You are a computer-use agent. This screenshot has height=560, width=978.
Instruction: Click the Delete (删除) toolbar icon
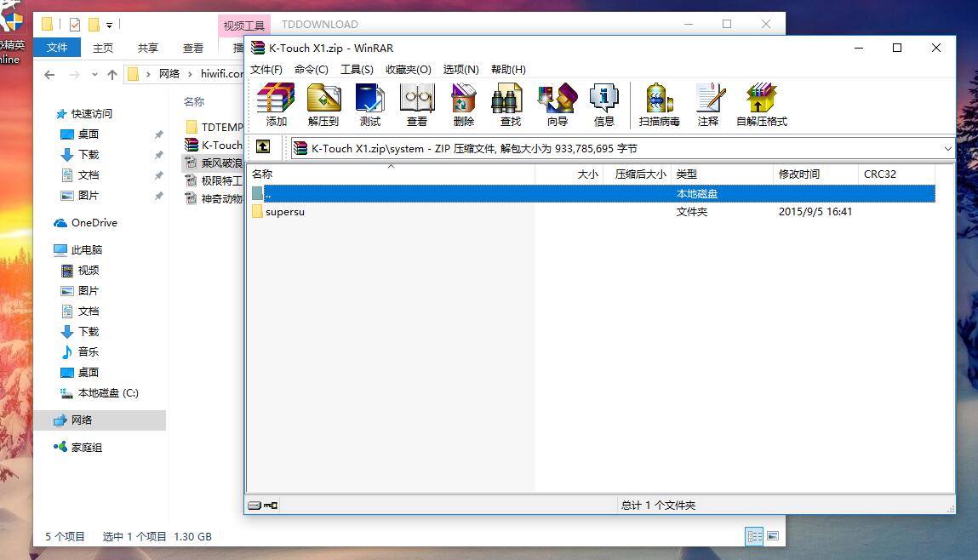[x=464, y=105]
